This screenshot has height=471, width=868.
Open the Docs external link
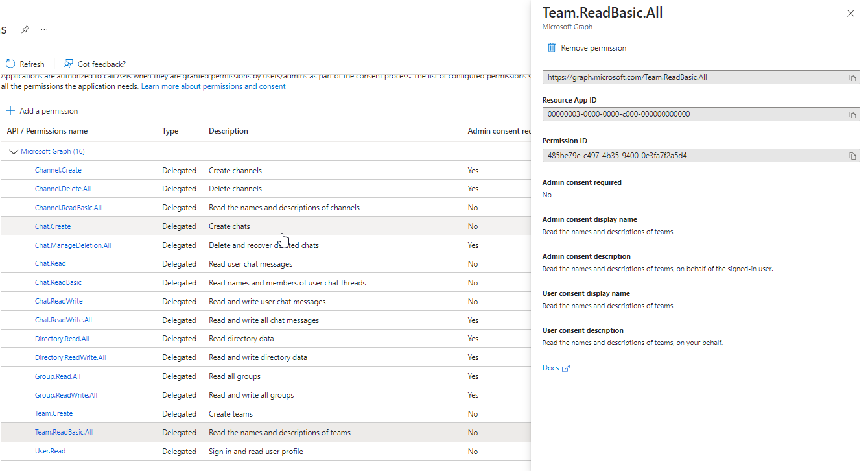coord(551,367)
